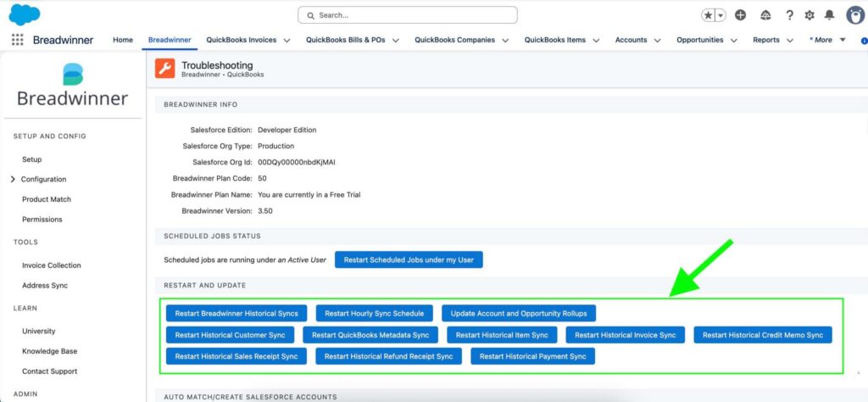Image resolution: width=868 pixels, height=402 pixels.
Task: Click Restart Historical Payment Sync
Action: tap(532, 356)
